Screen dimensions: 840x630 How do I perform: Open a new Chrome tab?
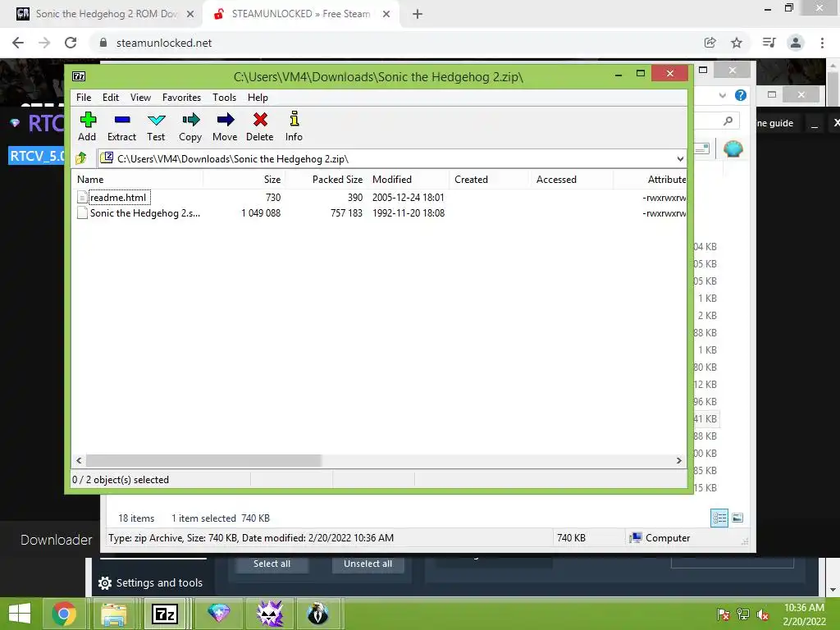pos(418,14)
